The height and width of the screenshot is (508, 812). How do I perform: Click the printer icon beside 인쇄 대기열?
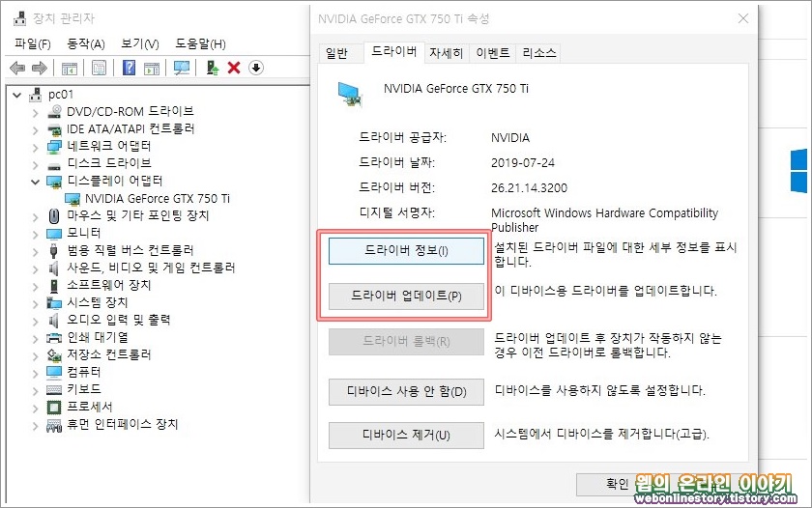coord(54,338)
